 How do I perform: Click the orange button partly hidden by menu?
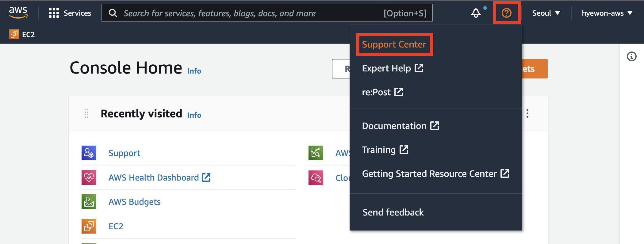point(535,69)
